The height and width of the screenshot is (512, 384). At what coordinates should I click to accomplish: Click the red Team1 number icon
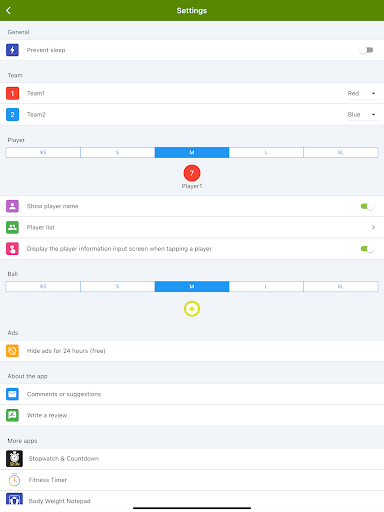pos(12,93)
